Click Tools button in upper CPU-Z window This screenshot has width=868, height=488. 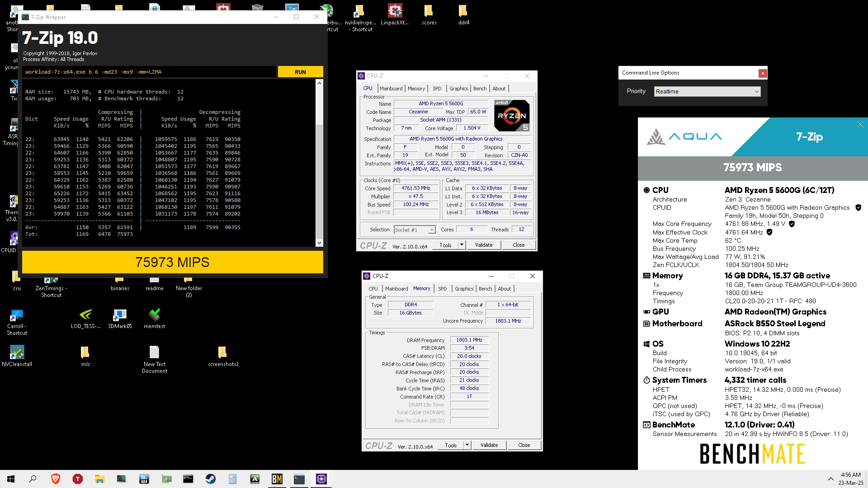pyautogui.click(x=445, y=245)
